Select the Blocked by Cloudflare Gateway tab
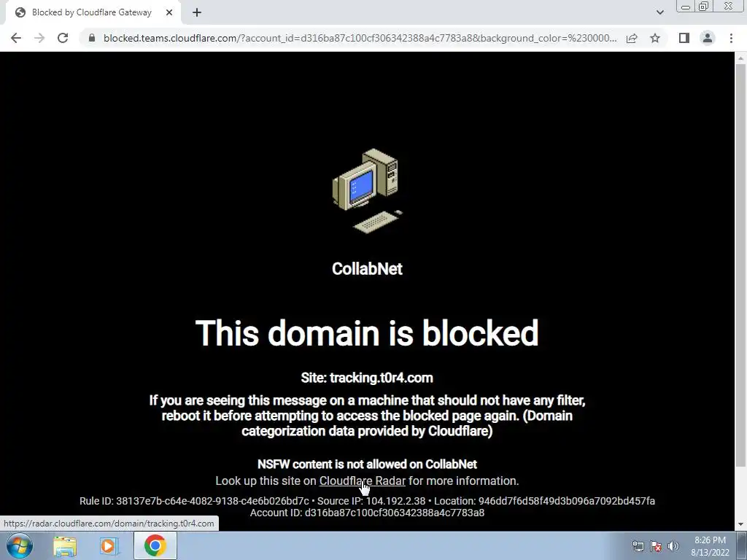Viewport: 747px width, 560px height. [x=91, y=12]
